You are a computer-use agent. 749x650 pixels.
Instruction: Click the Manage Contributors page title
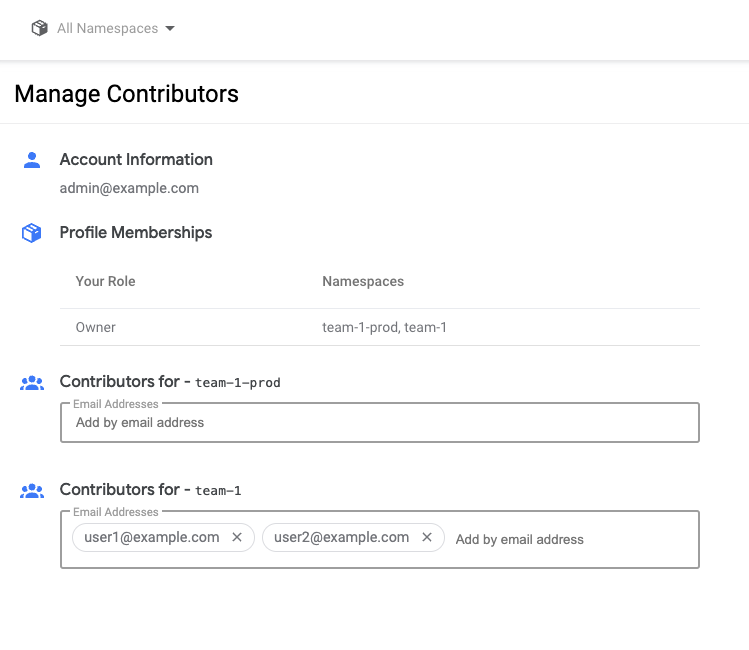[127, 94]
